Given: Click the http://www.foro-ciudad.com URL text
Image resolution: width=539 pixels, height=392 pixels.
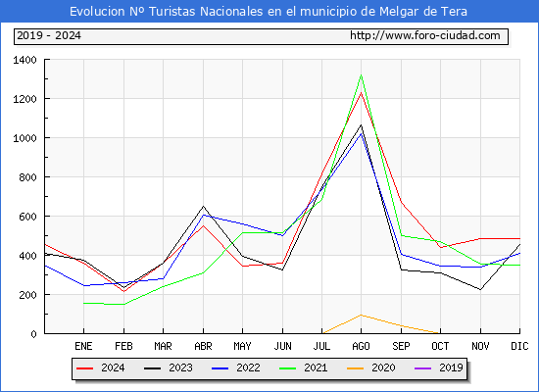Looking at the screenshot, I should [425, 35].
